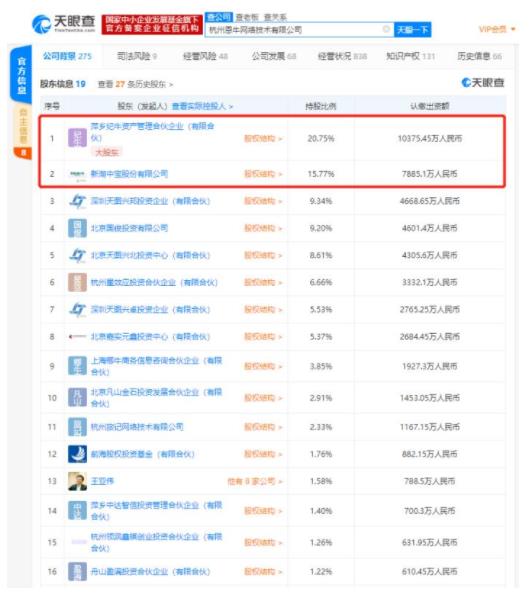Image resolution: width=530 pixels, height=593 pixels.
Task: Click the logo of 深圳天图兴邦投资企业 in row 3
Action: (x=77, y=201)
